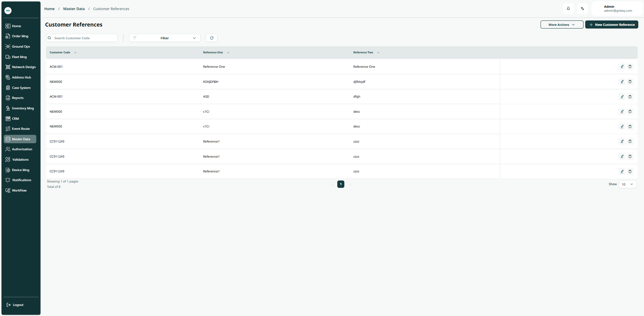This screenshot has height=316, width=644.
Task: Click the notification bell icon
Action: (568, 9)
